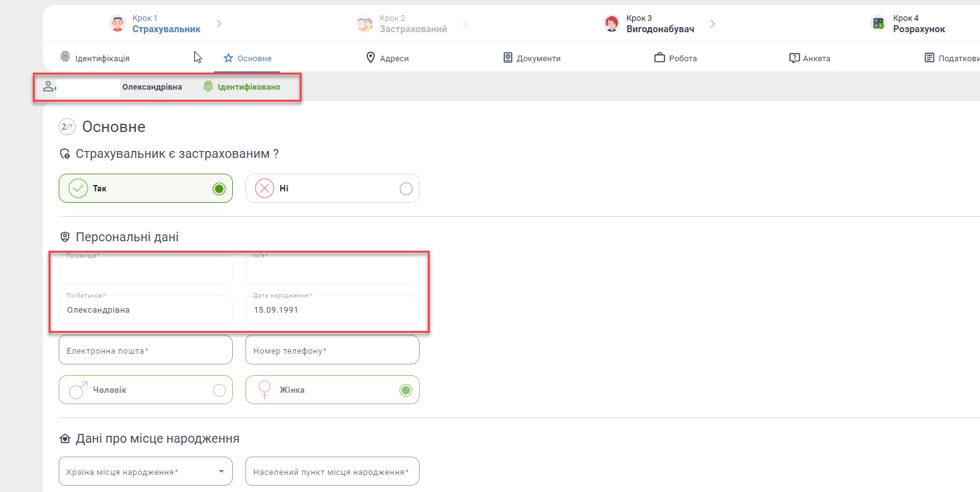Click the chevron arrow after Крок 1 Страхувальник
980x492 pixels.
tap(219, 24)
